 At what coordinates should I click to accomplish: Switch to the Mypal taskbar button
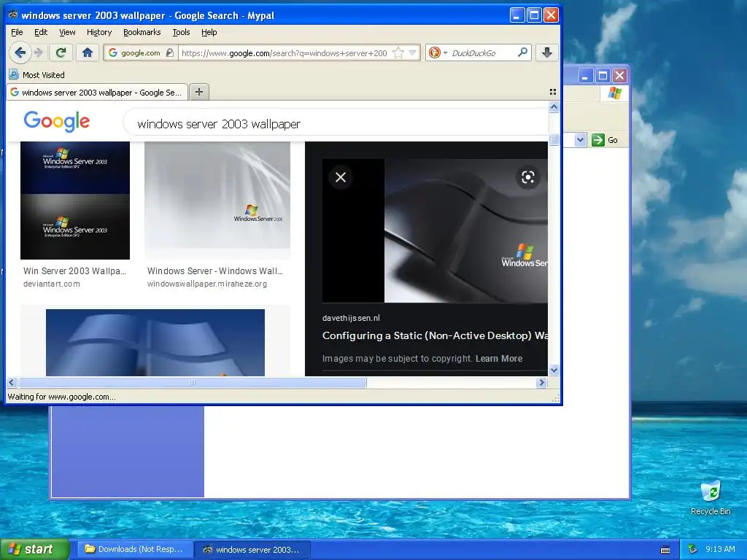pos(252,550)
